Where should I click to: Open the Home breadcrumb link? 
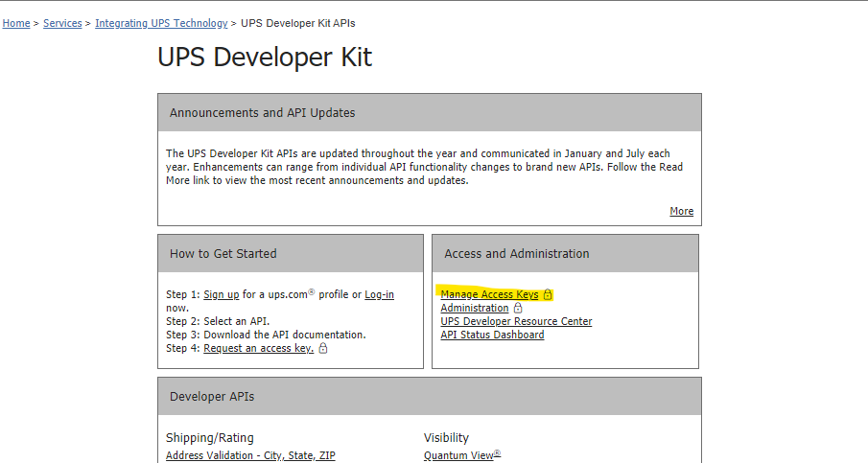(16, 23)
